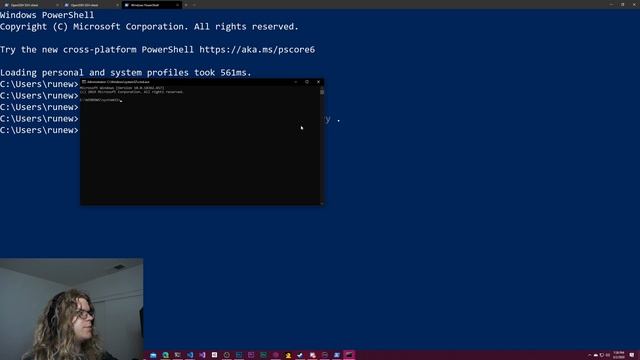Open the new-tab profile dropdown arrow

194,5
